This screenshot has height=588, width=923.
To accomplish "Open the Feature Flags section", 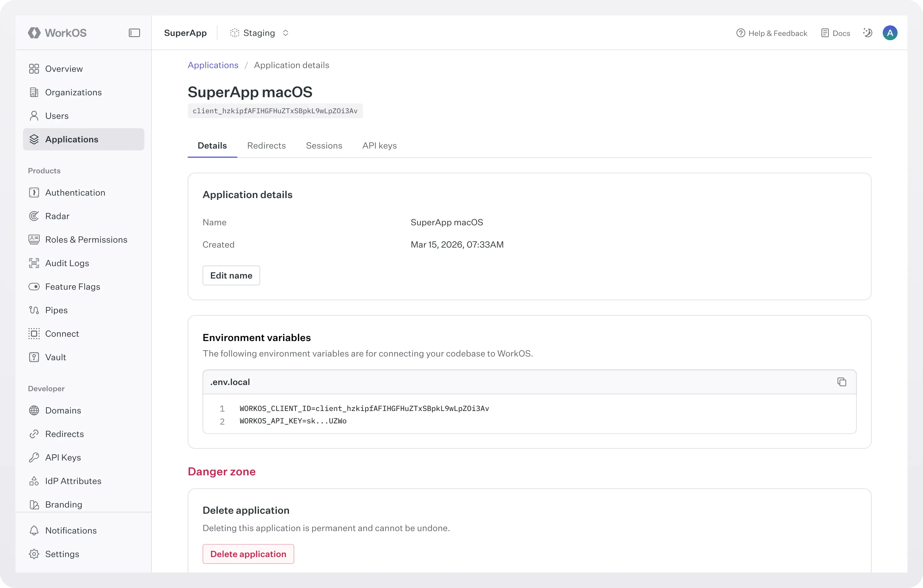I will [72, 286].
